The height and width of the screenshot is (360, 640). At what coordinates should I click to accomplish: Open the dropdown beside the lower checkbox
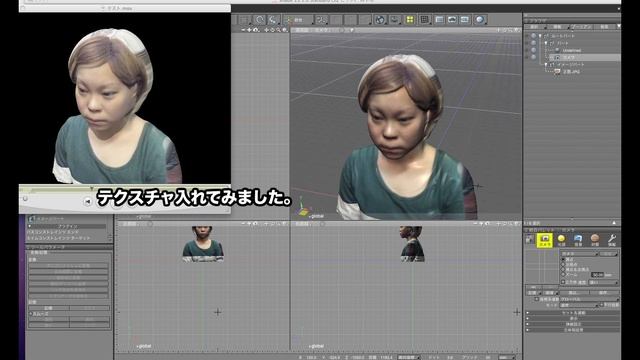coord(603,282)
